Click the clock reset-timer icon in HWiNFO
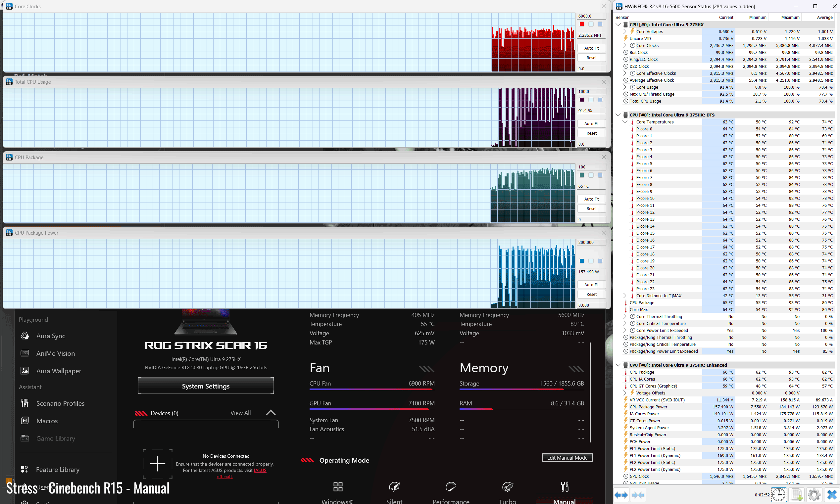The image size is (840, 504). tap(778, 494)
